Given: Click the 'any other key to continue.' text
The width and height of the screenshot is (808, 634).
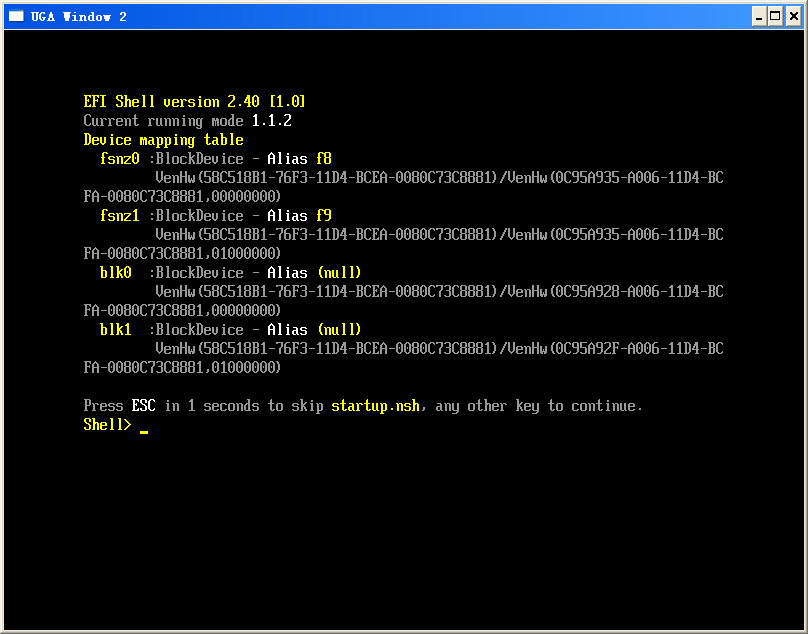Looking at the screenshot, I should click(x=538, y=407).
